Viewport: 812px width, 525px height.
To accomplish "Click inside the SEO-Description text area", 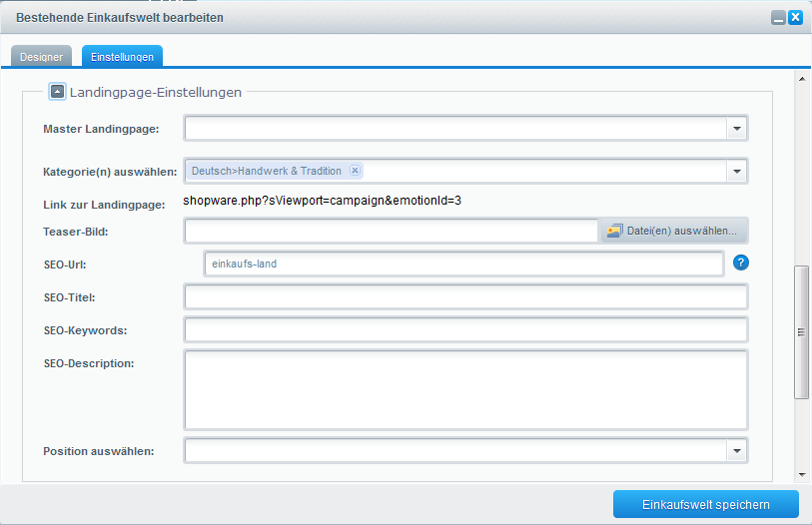I will click(465, 389).
